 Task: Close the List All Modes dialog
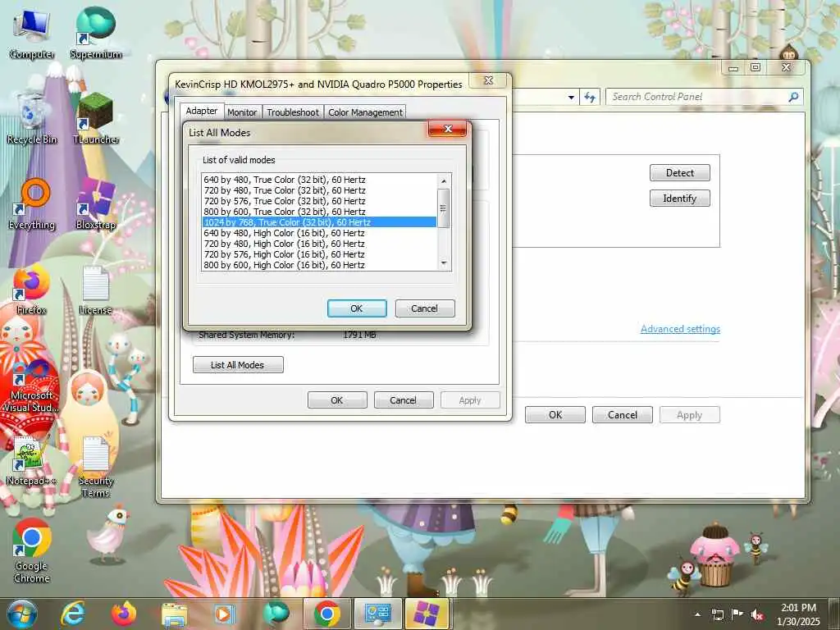pyautogui.click(x=448, y=129)
